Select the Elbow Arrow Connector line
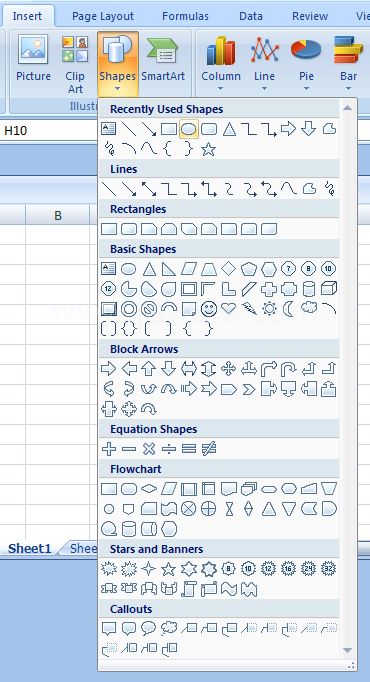370x682 pixels. coord(189,189)
